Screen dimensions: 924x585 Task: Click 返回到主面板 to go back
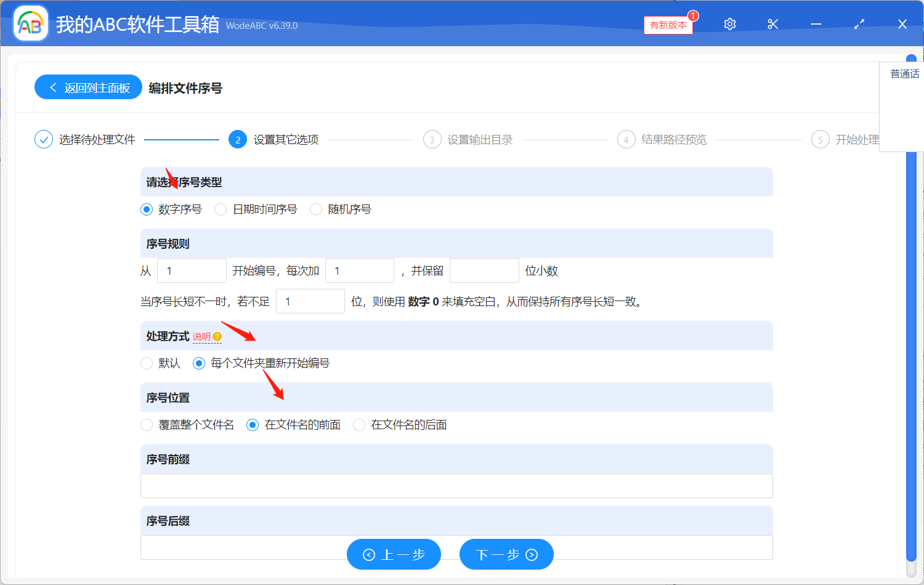88,87
